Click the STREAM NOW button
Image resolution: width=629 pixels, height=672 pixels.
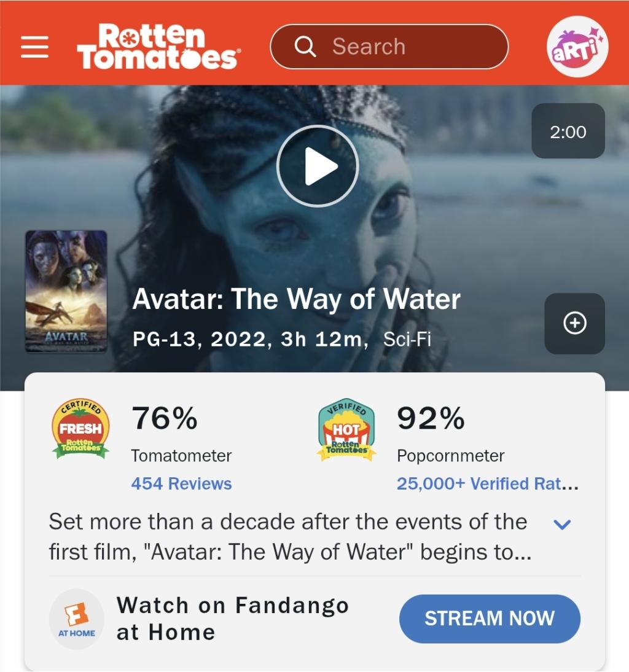(490, 619)
